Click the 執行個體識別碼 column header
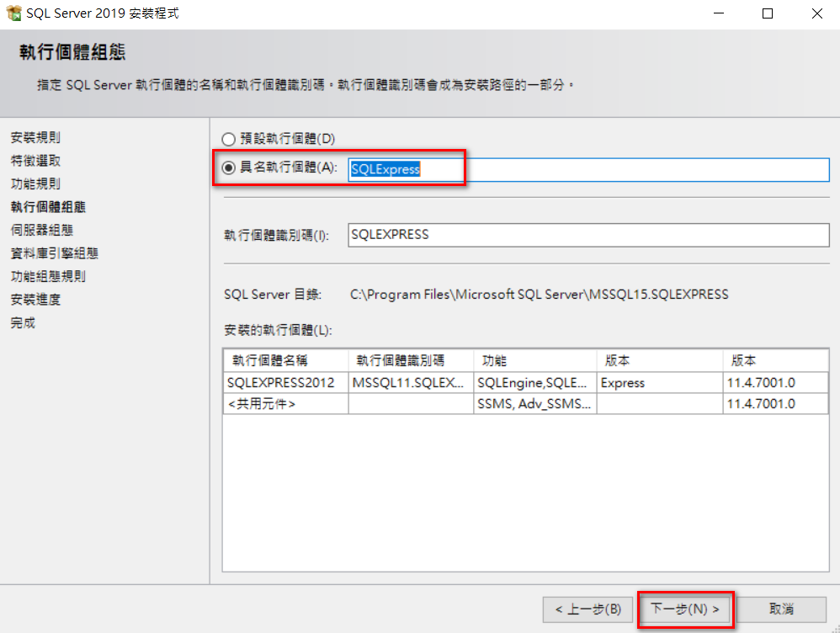This screenshot has height=633, width=840. pyautogui.click(x=411, y=361)
